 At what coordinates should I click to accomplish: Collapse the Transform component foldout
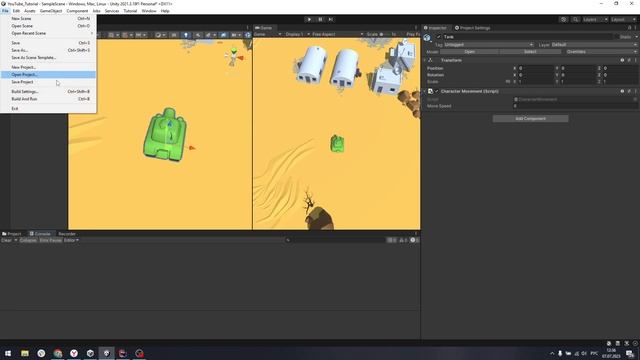424,60
